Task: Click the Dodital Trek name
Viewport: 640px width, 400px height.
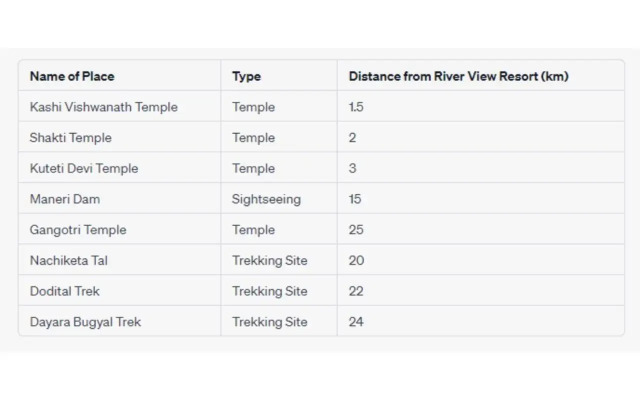Action: tap(65, 291)
